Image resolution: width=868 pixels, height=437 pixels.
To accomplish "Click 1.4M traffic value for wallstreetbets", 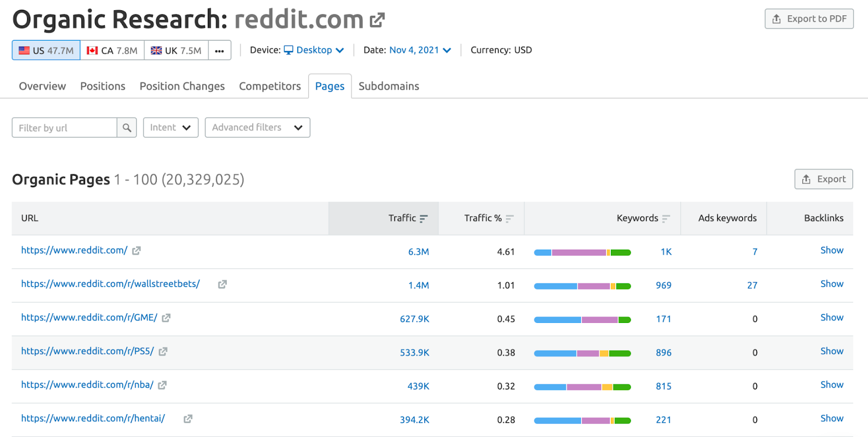I will (419, 286).
